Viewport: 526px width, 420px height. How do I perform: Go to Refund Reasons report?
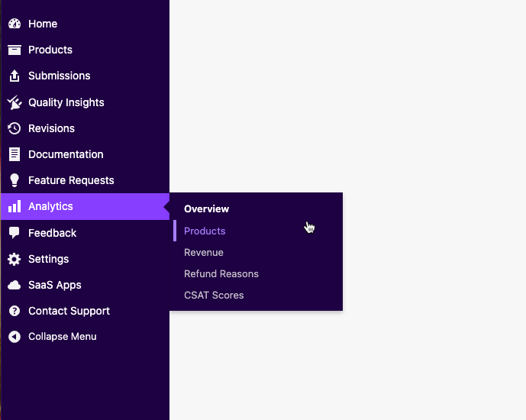221,273
